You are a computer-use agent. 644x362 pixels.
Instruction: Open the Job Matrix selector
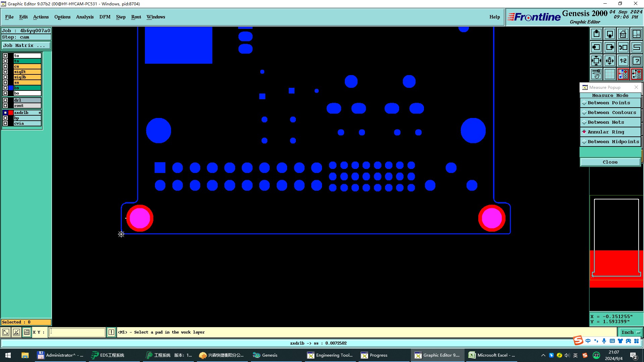click(26, 45)
